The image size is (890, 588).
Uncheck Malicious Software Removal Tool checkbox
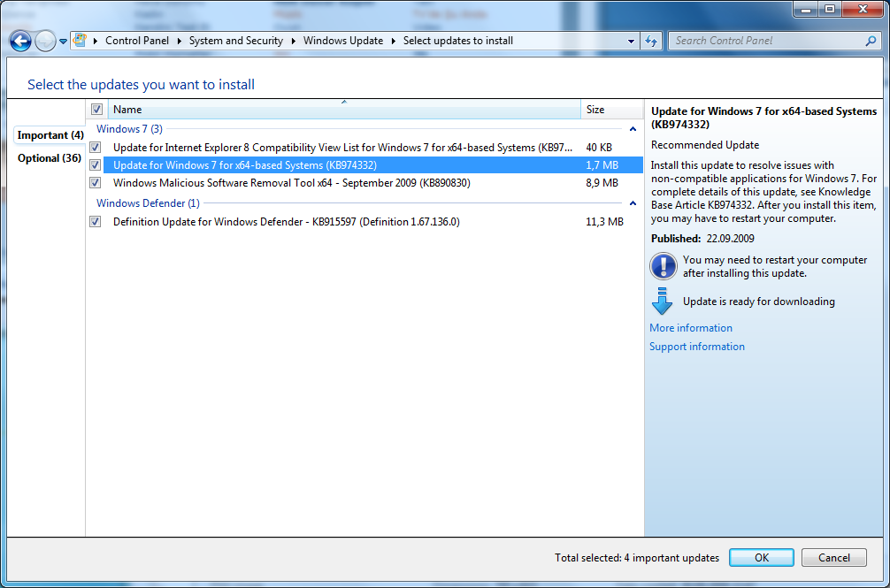[x=96, y=182]
